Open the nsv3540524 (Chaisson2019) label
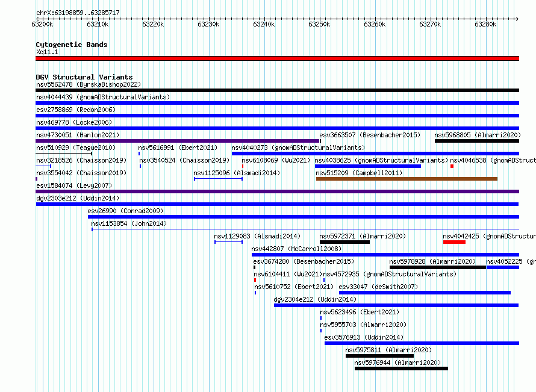Image resolution: width=536 pixels, height=392 pixels. point(184,160)
